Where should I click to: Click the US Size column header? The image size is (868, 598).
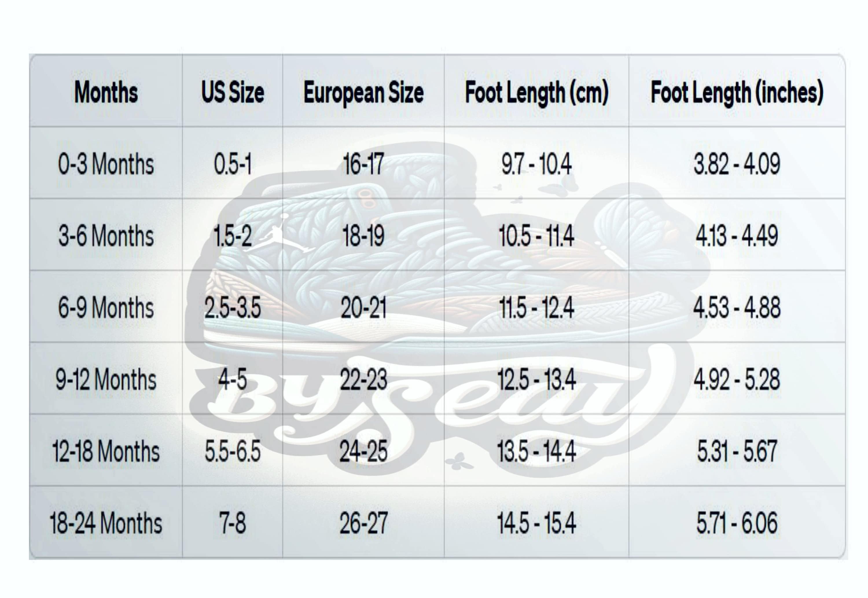click(233, 92)
